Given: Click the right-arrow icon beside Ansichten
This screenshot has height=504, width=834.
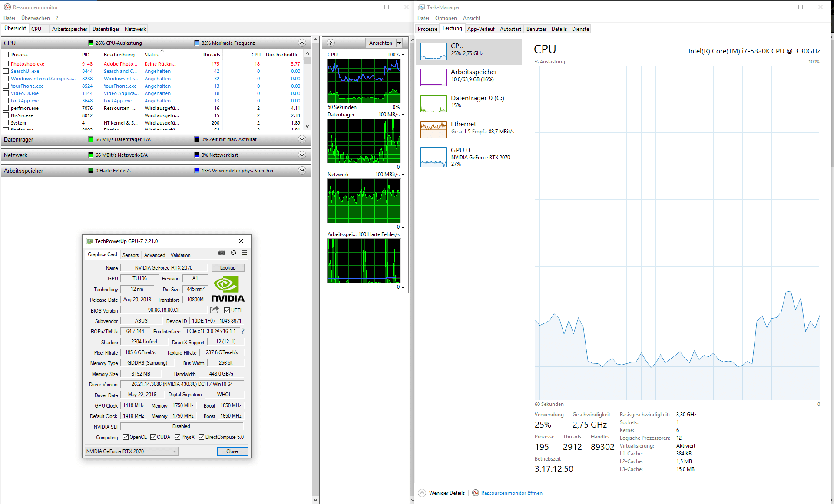Looking at the screenshot, I should pyautogui.click(x=331, y=43).
